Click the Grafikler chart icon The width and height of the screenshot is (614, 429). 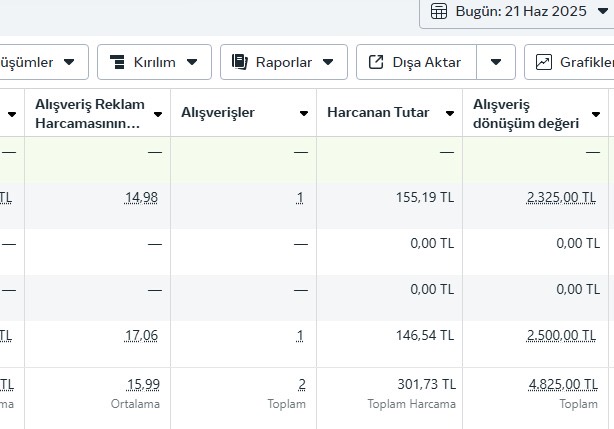[544, 62]
